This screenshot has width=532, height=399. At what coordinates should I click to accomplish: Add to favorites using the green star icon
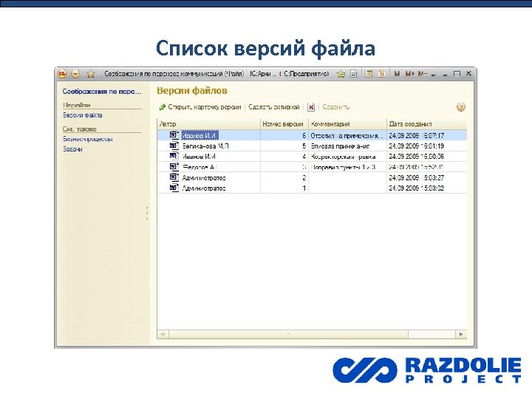click(x=341, y=74)
